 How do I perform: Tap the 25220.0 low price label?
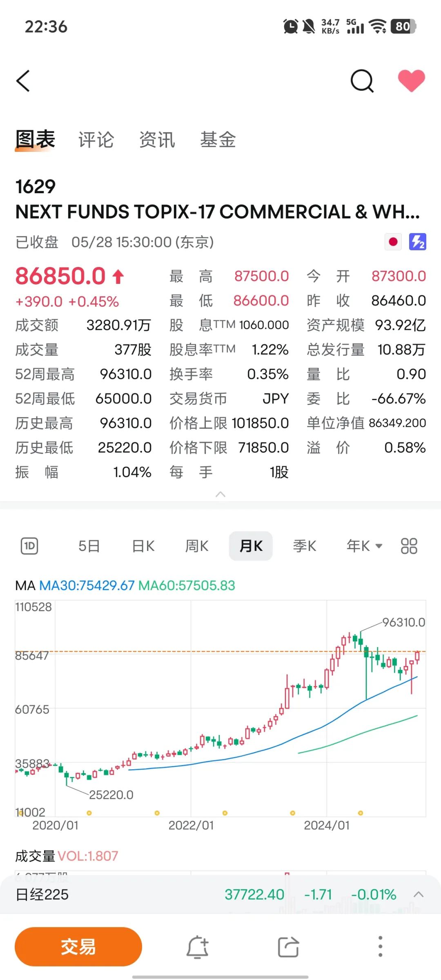pyautogui.click(x=111, y=795)
